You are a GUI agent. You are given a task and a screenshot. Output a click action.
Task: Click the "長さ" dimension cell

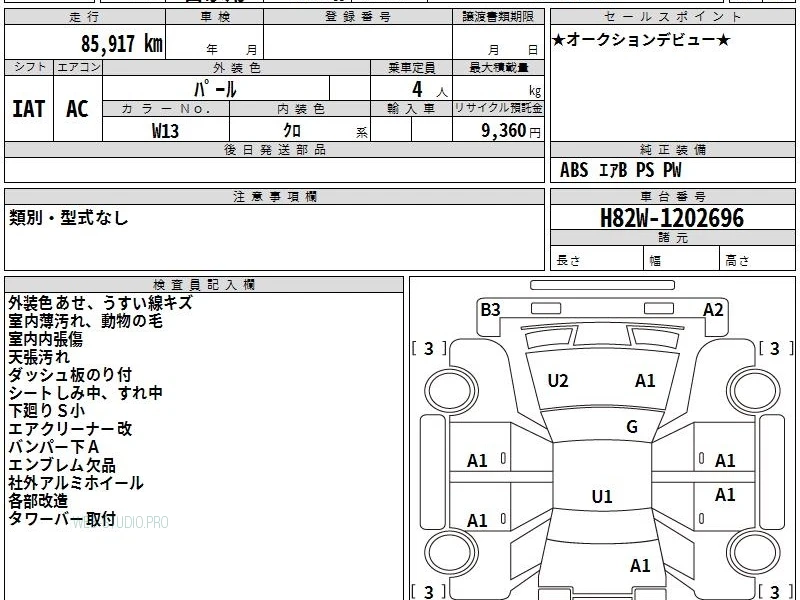pos(596,258)
